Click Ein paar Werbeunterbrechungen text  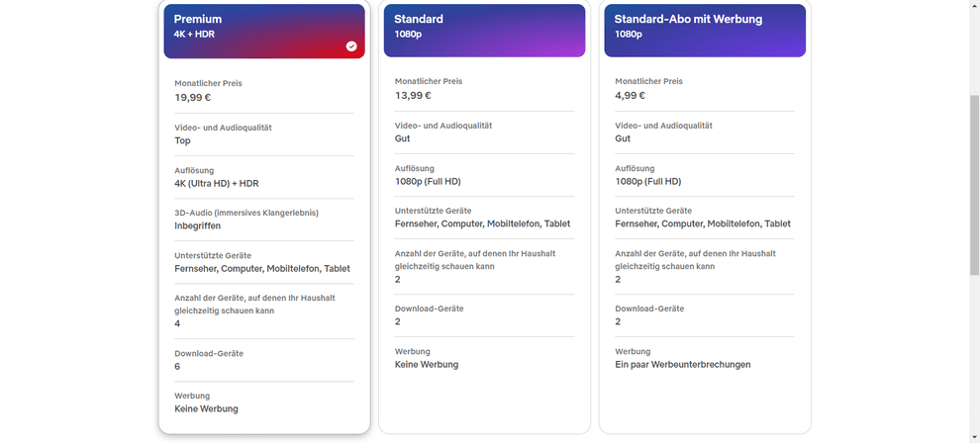(x=683, y=365)
